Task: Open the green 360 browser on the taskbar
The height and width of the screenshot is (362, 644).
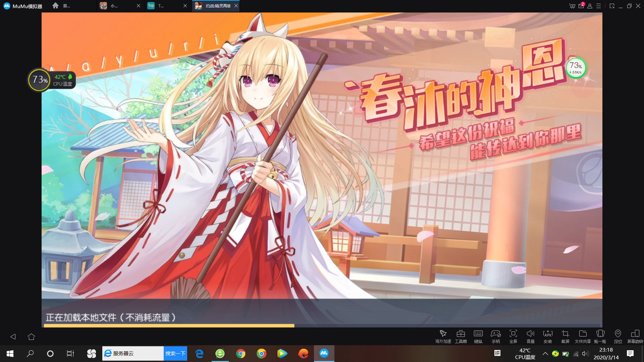Action: 220,353
